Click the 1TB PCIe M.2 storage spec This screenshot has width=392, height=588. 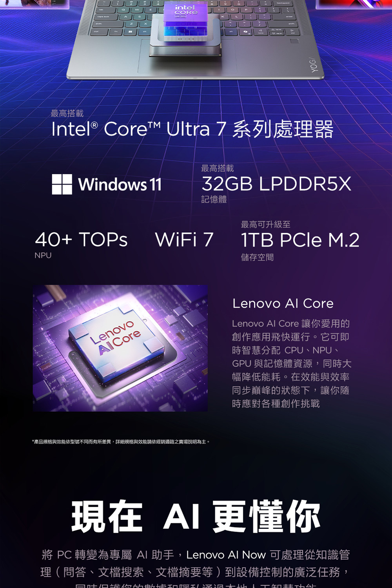tap(300, 240)
